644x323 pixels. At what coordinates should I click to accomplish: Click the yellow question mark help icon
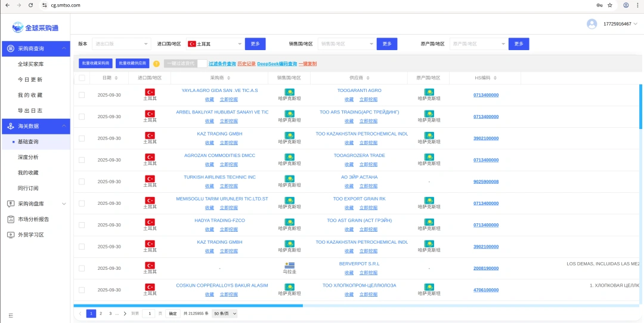pyautogui.click(x=156, y=64)
